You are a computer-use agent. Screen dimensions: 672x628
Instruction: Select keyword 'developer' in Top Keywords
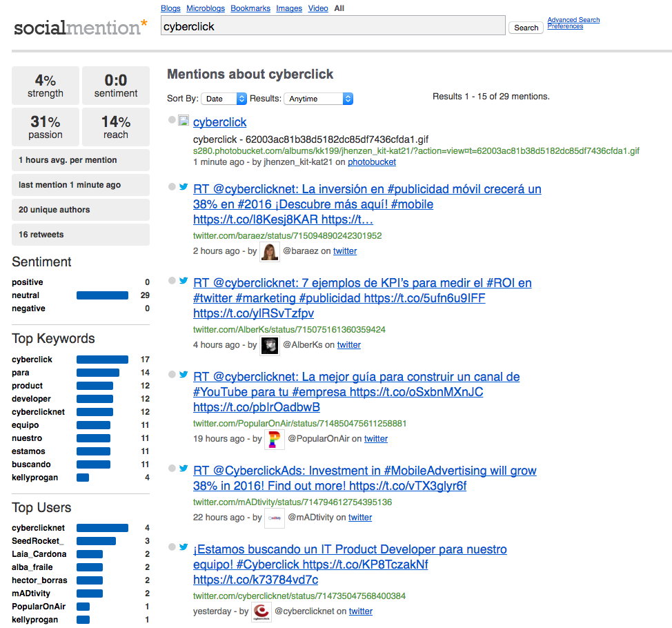(x=31, y=399)
